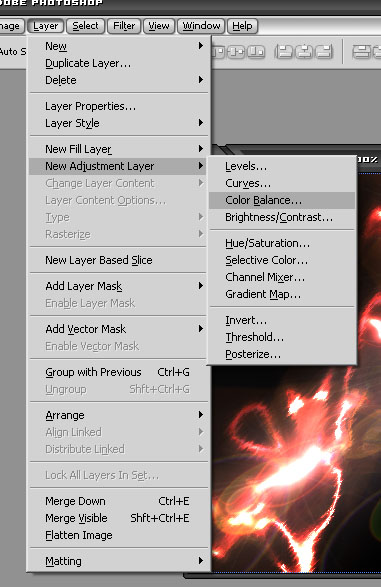The height and width of the screenshot is (587, 381).
Task: Add a Selective Color adjustment layer
Action: click(x=282, y=260)
